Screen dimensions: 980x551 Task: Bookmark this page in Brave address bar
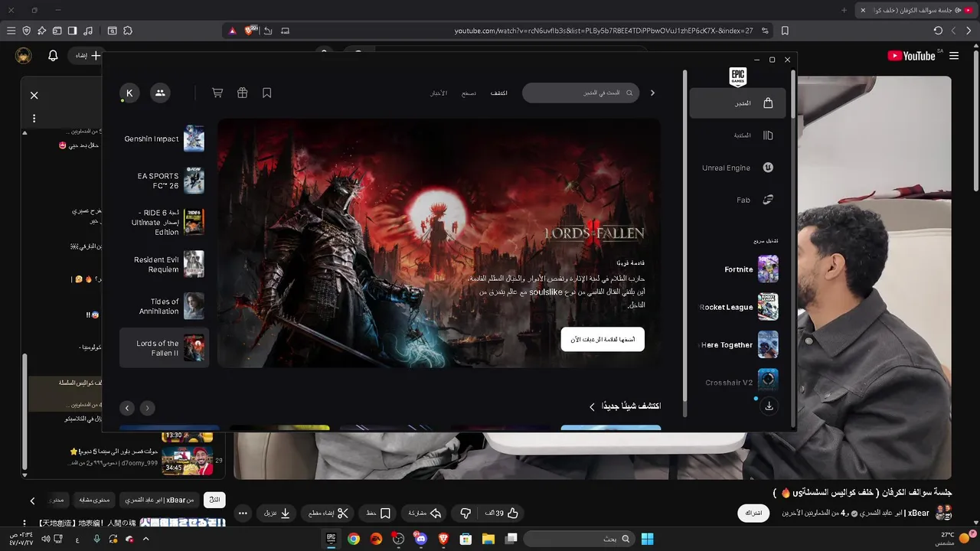pyautogui.click(x=785, y=31)
